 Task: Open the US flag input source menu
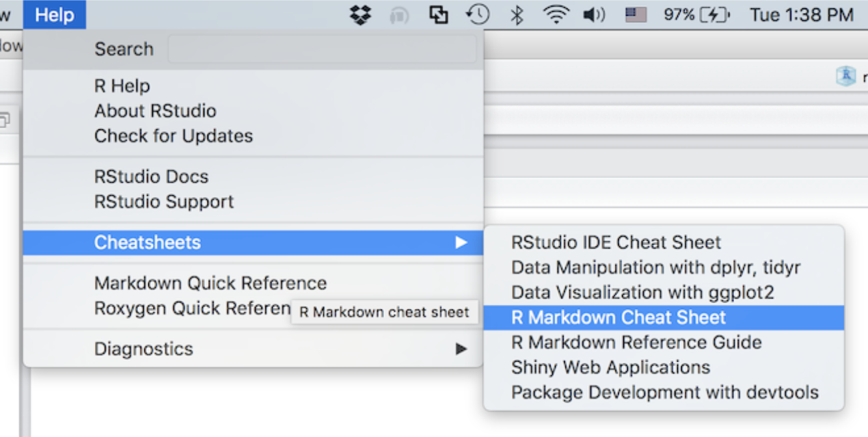(636, 15)
